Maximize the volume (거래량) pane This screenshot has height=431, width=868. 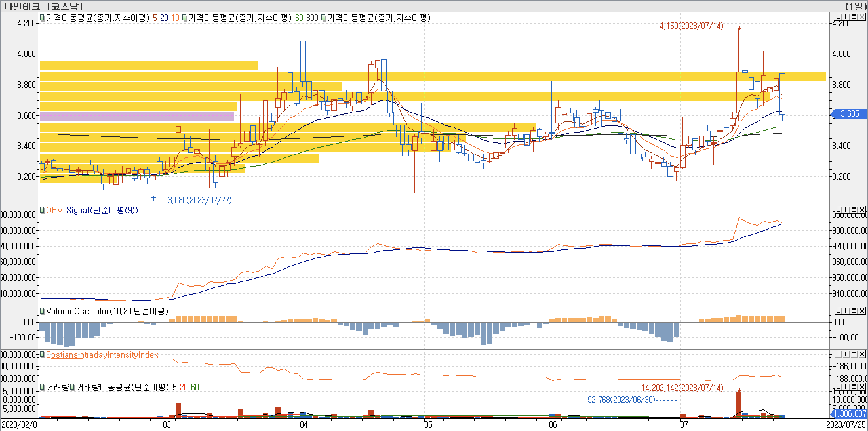tap(854, 386)
